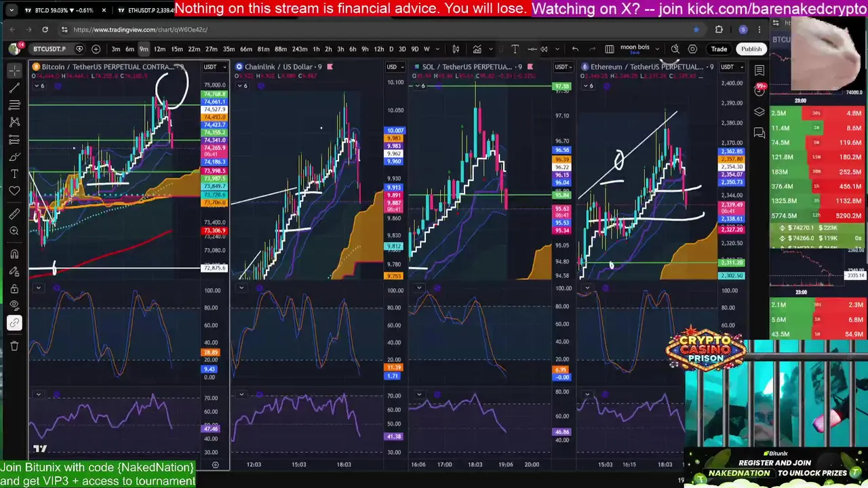
Task: Open the browser extensions puzzle icon
Action: click(x=719, y=29)
